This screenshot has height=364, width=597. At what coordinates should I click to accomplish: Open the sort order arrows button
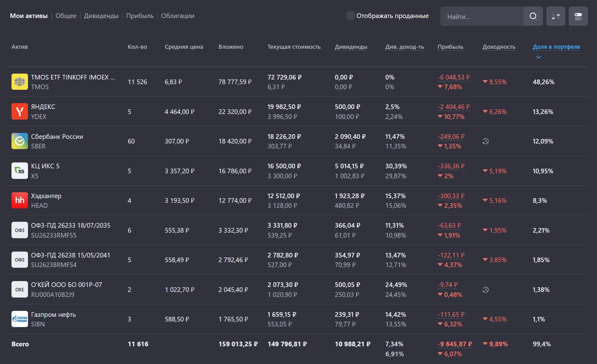pyautogui.click(x=556, y=16)
